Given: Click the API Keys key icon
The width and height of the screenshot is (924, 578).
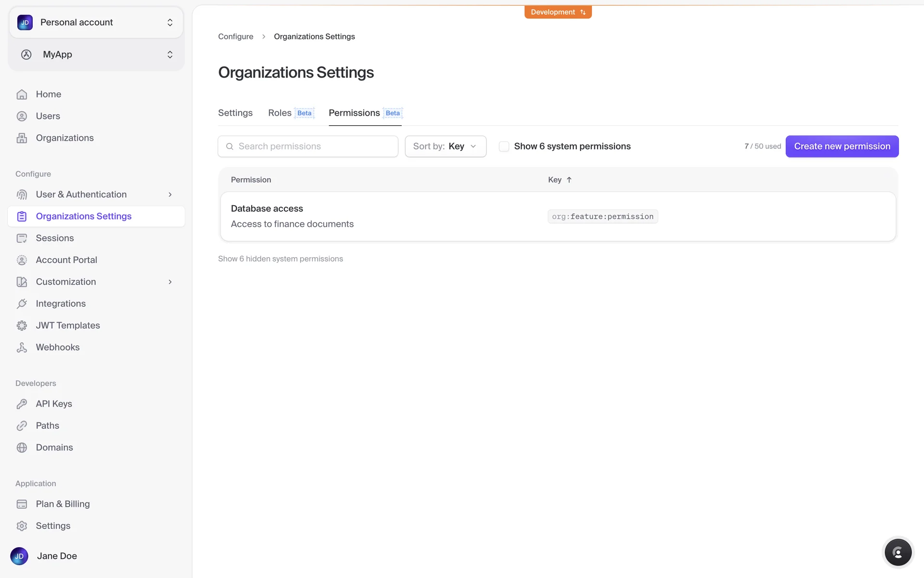Looking at the screenshot, I should (x=22, y=404).
